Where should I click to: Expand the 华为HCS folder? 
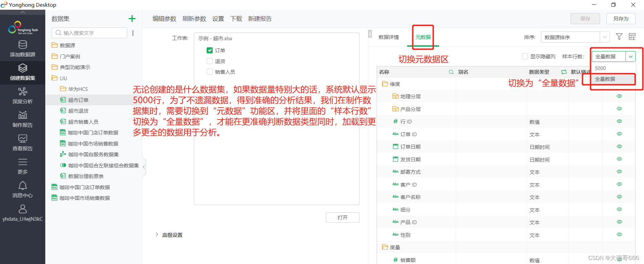(x=74, y=89)
